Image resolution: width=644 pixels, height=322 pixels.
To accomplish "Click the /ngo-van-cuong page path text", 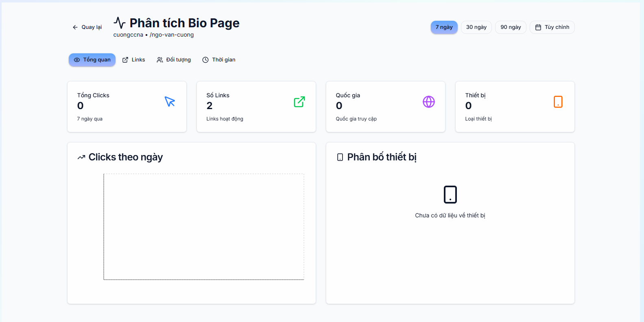I will (172, 35).
